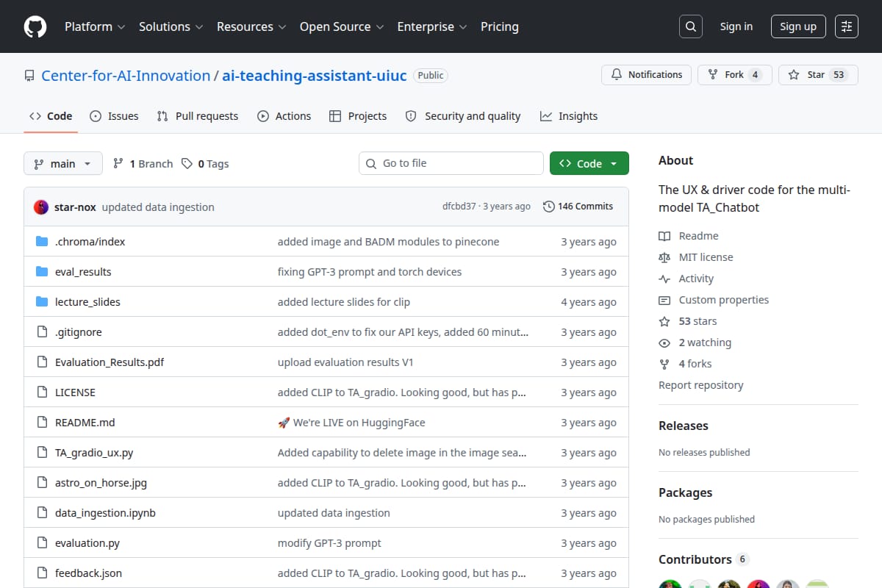
Task: Click the fork icon beside 4 forks
Action: click(664, 364)
